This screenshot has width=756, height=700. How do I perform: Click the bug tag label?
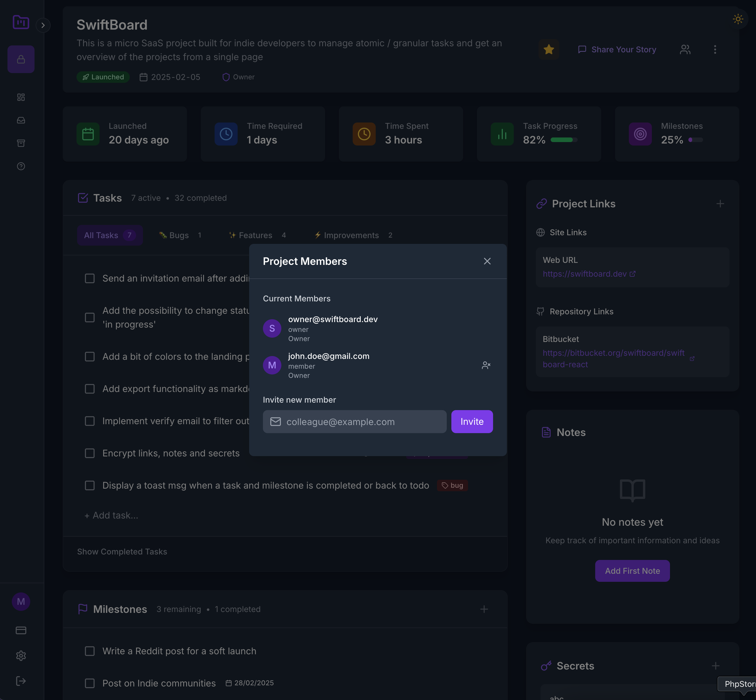click(453, 486)
